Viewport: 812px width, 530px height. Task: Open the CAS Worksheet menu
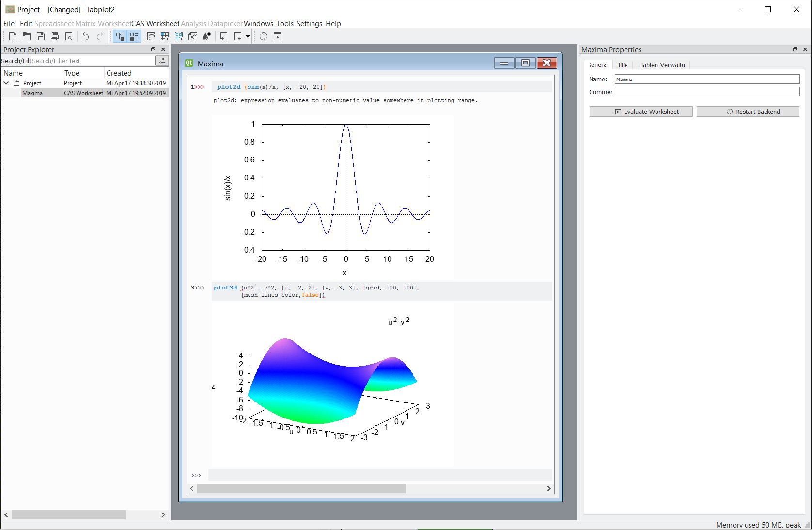coord(155,23)
